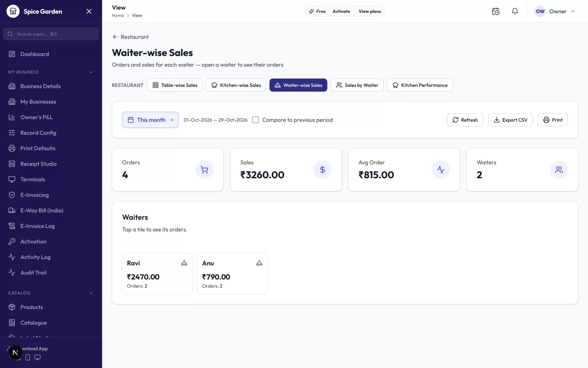Click the back arrow next to Restaurant

115,37
